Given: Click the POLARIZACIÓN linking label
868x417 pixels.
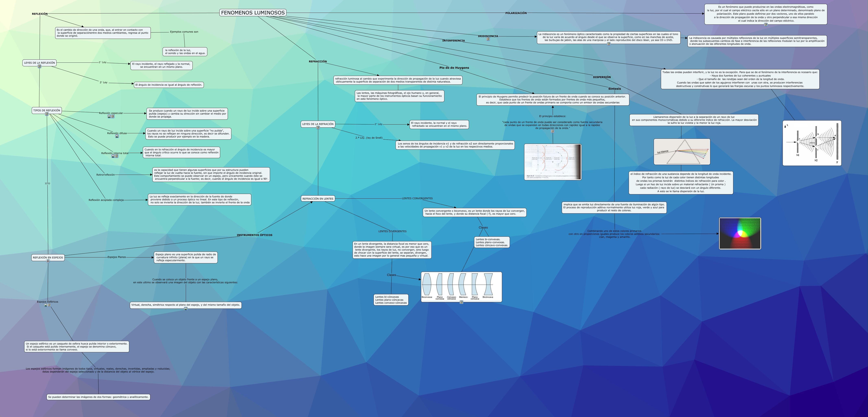Looking at the screenshot, I should pyautogui.click(x=516, y=13).
